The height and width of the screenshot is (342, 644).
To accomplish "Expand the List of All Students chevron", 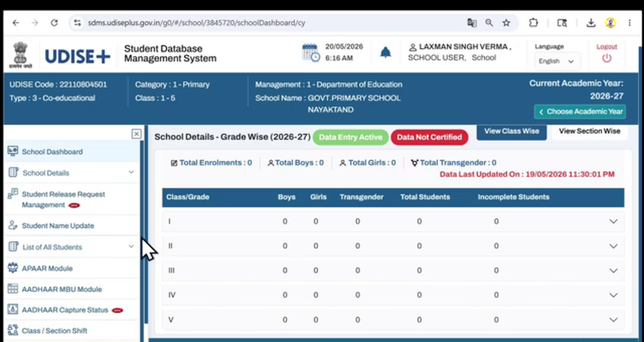I will 131,246.
